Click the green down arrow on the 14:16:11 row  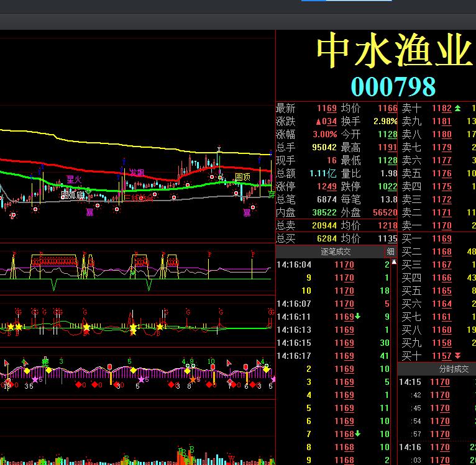tap(357, 317)
